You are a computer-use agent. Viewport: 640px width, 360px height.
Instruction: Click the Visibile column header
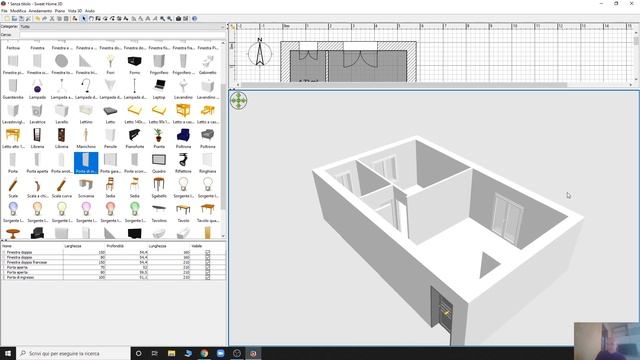point(208,246)
